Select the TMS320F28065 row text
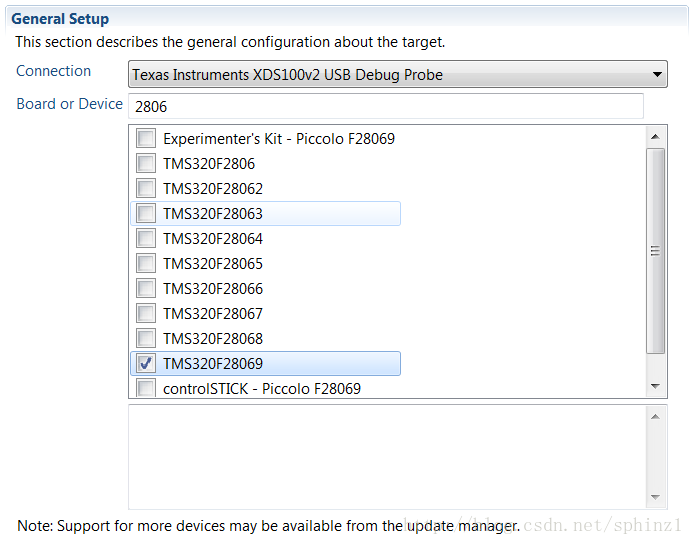Screen dimensions: 694x545 (213, 264)
